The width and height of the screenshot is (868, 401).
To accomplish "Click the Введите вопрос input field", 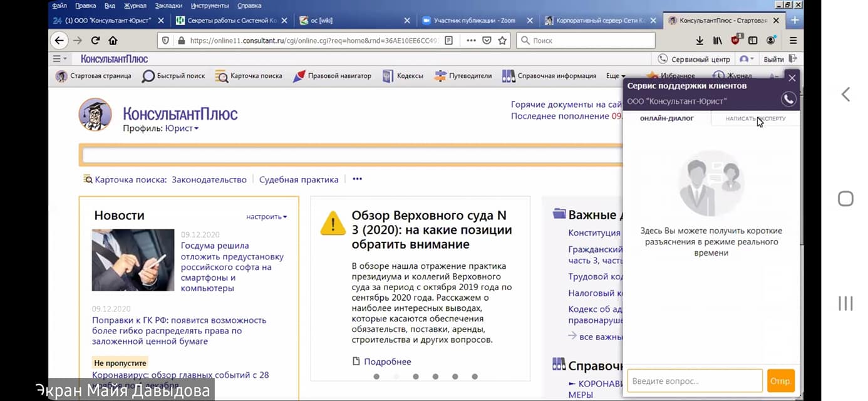I will 695,381.
